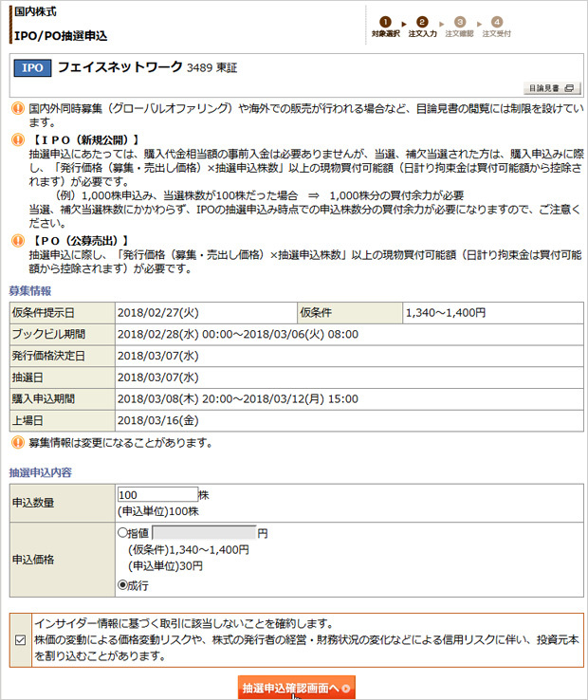Click the warning icon beside PO(公募売出)
Screen dimensions: 588x700
pos(18,241)
